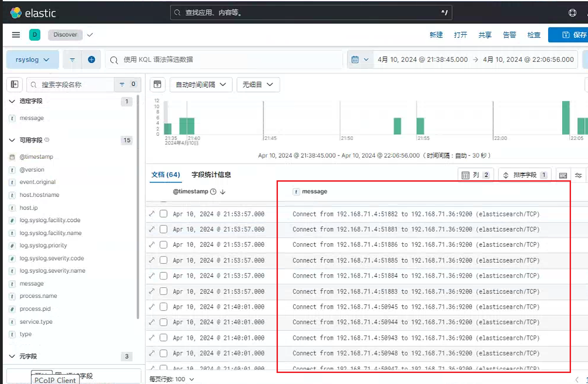Open the 列 columns button
This screenshot has width=588, height=384.
(475, 175)
